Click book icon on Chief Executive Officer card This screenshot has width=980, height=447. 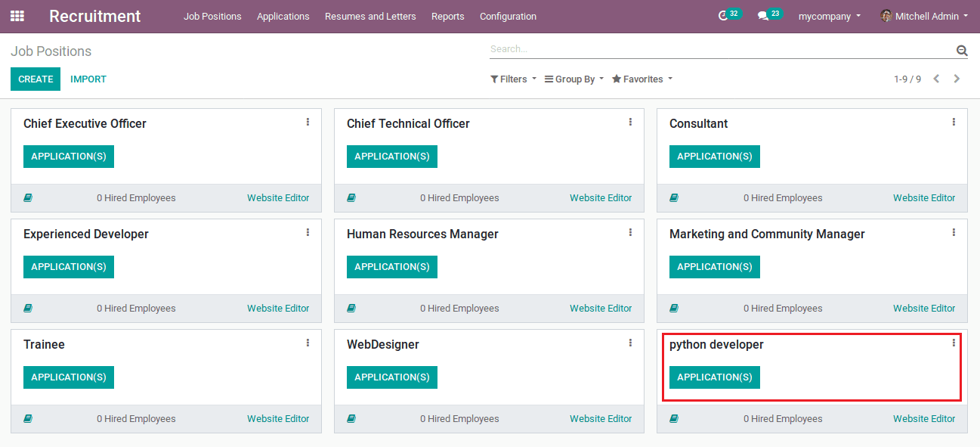point(28,198)
